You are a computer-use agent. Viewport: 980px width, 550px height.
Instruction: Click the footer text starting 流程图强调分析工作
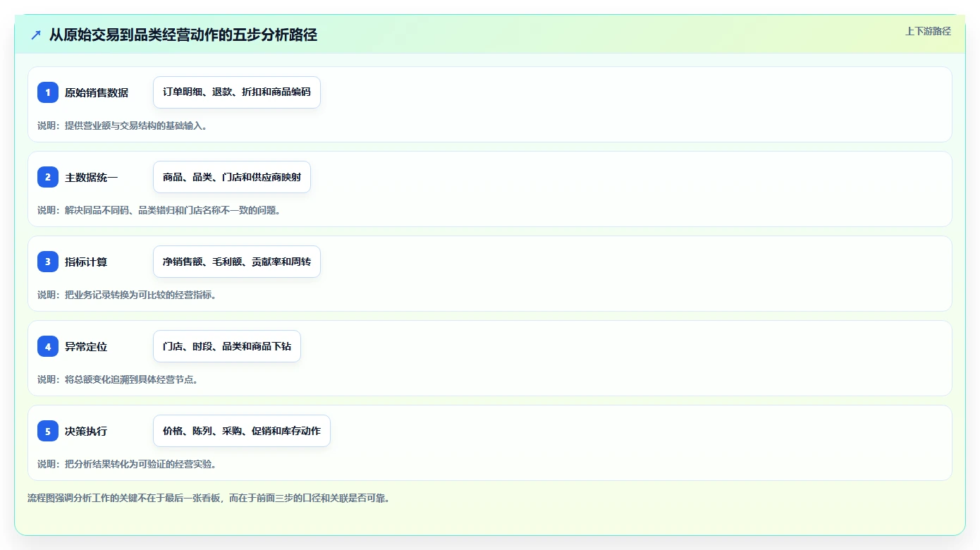click(x=209, y=498)
